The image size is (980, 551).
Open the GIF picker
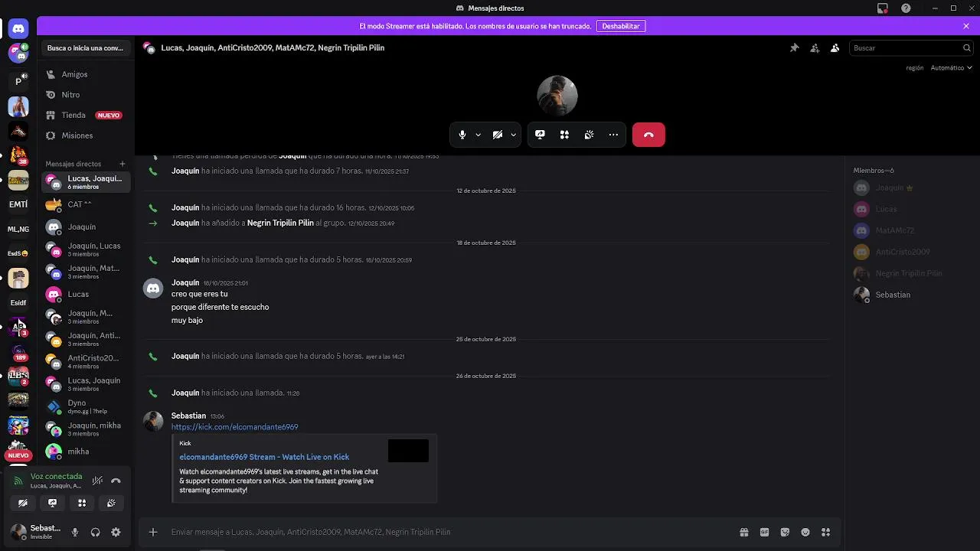pyautogui.click(x=764, y=532)
